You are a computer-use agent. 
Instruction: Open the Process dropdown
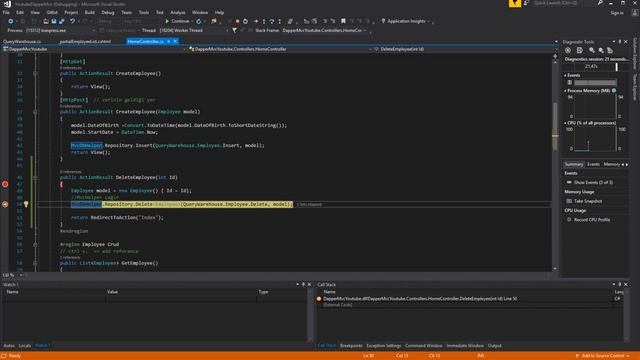pyautogui.click(x=93, y=30)
